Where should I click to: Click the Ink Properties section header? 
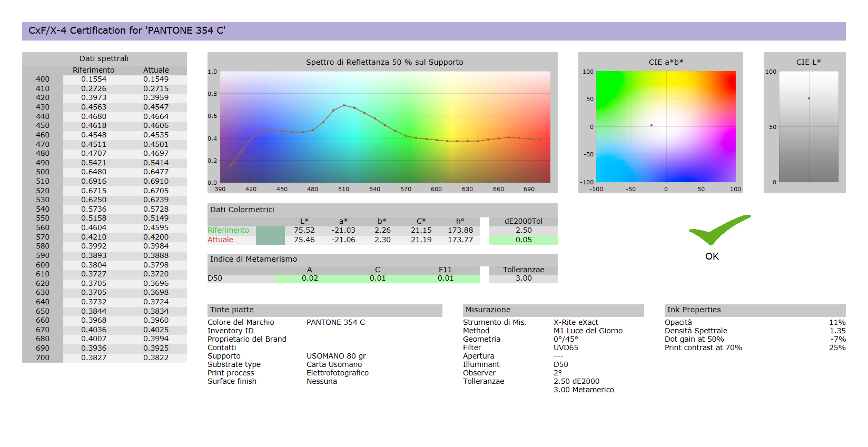click(x=693, y=310)
